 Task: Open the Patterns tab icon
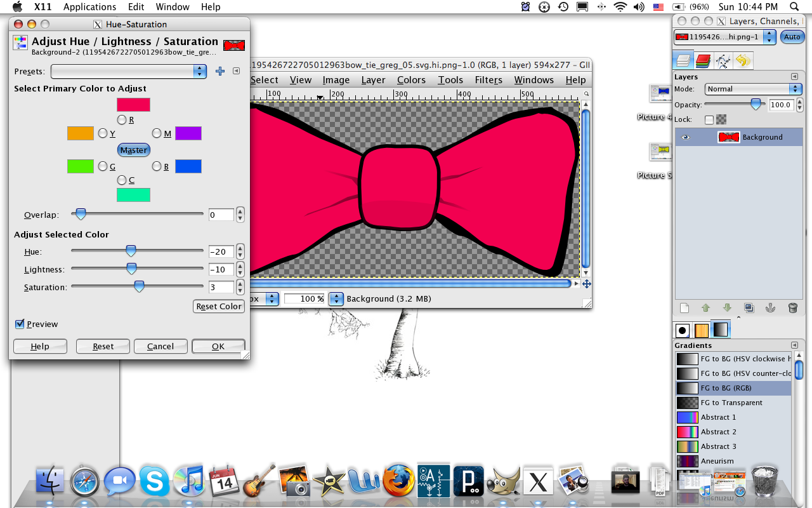click(702, 330)
